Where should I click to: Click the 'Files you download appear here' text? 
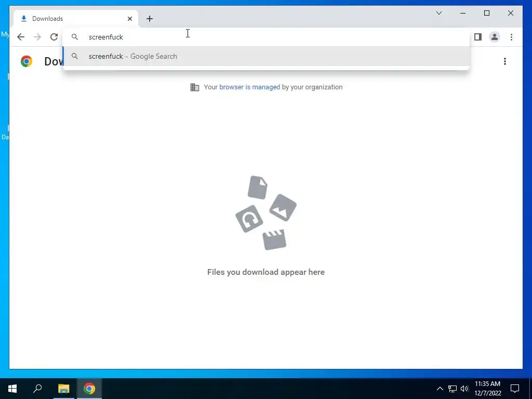(266, 272)
